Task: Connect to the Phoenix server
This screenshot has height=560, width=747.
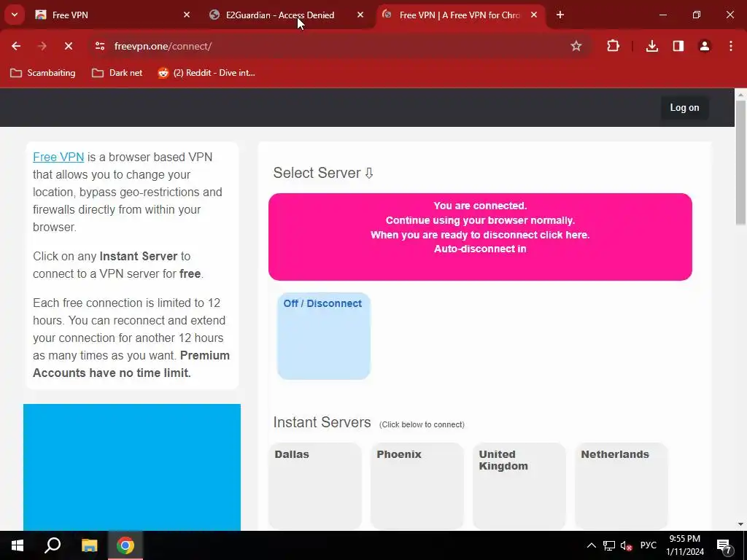Action: (417, 486)
